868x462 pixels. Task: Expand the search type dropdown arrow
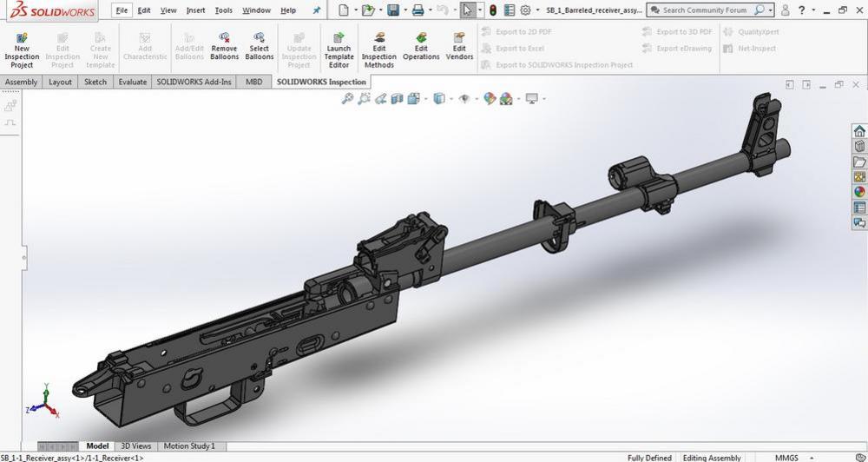770,10
